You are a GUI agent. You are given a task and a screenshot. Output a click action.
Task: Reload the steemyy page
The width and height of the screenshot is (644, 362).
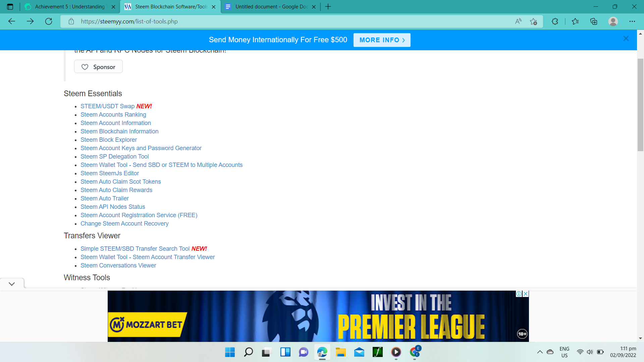(x=49, y=21)
